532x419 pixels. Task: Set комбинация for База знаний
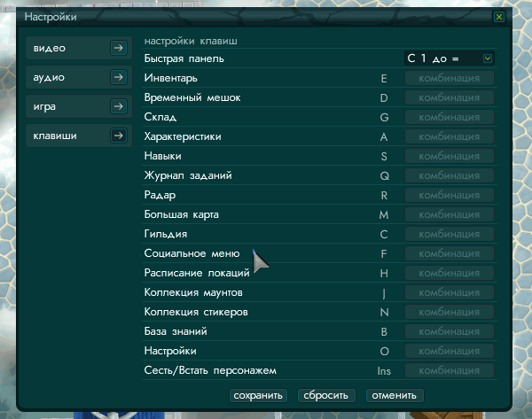[450, 331]
